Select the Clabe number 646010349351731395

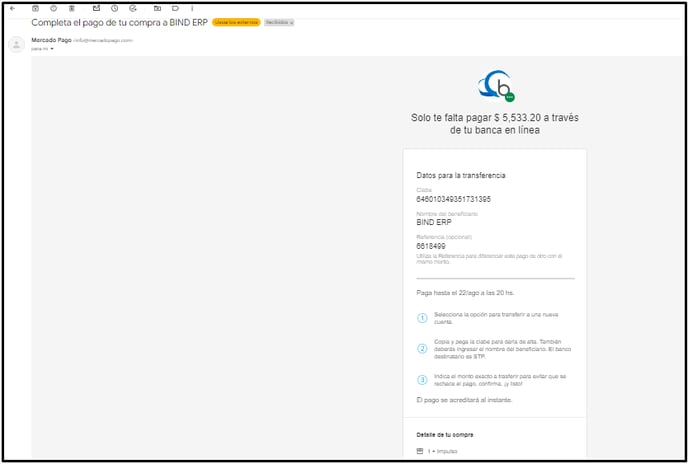(453, 199)
